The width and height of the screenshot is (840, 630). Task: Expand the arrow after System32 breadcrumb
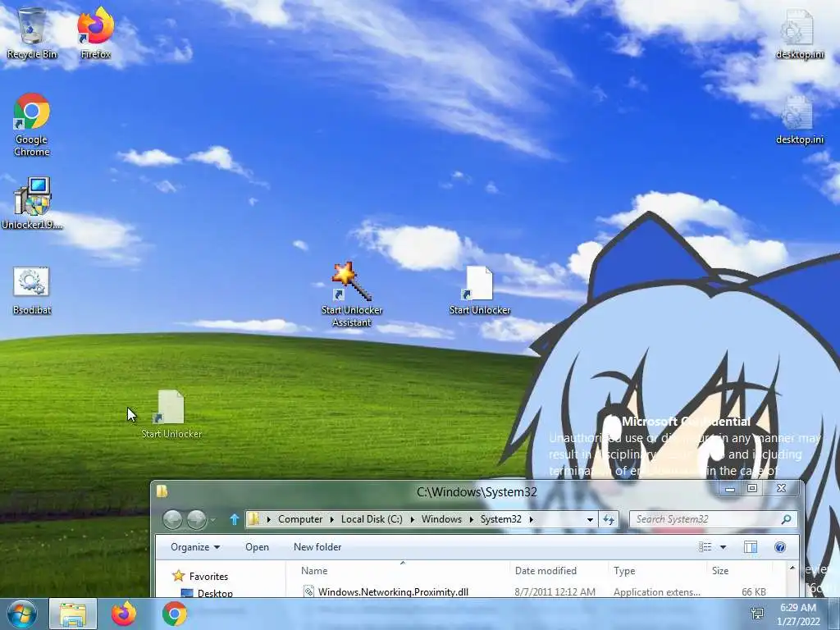click(531, 519)
